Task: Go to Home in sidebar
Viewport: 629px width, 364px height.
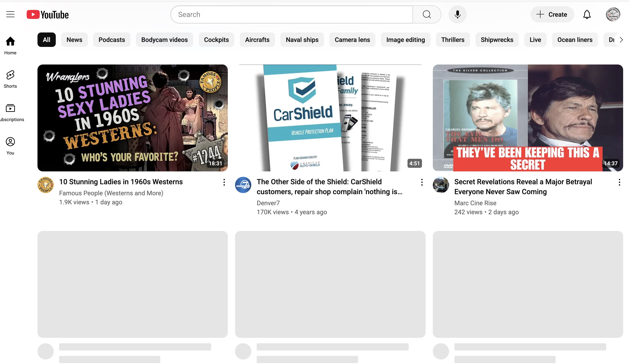Action: coord(10,46)
